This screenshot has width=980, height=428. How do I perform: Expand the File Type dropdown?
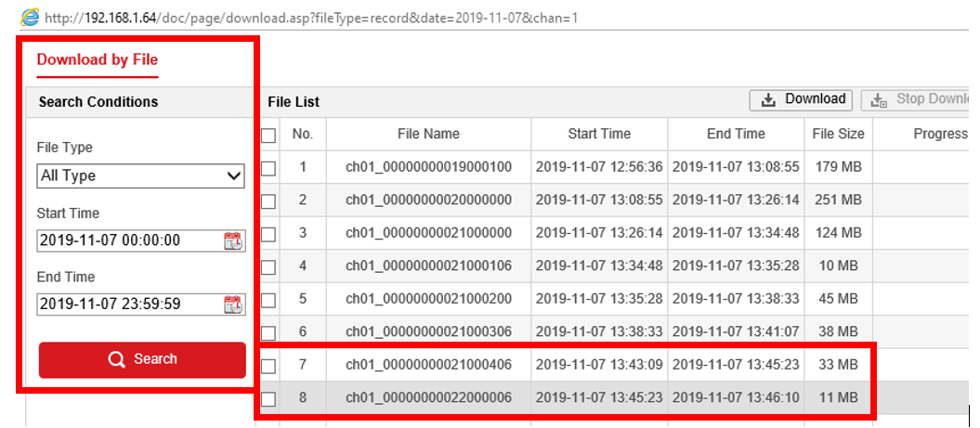tap(141, 175)
